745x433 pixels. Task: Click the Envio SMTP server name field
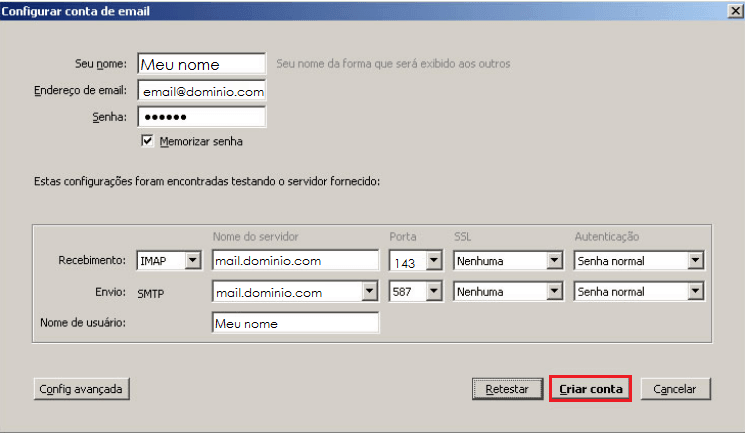click(285, 292)
